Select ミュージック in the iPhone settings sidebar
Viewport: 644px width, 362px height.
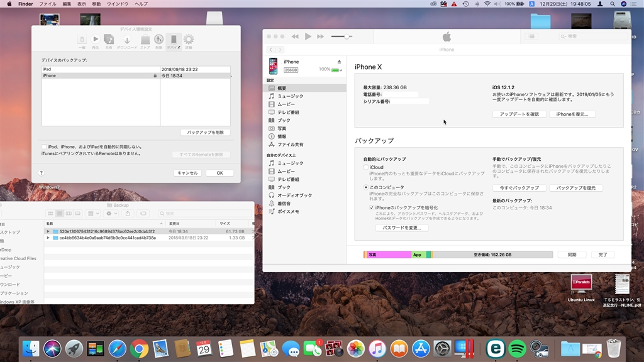click(290, 96)
